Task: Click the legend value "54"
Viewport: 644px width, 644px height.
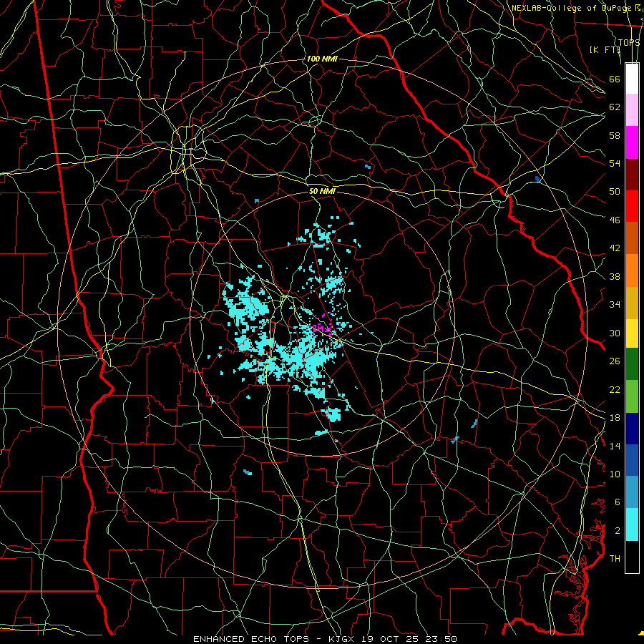Action: 615,163
